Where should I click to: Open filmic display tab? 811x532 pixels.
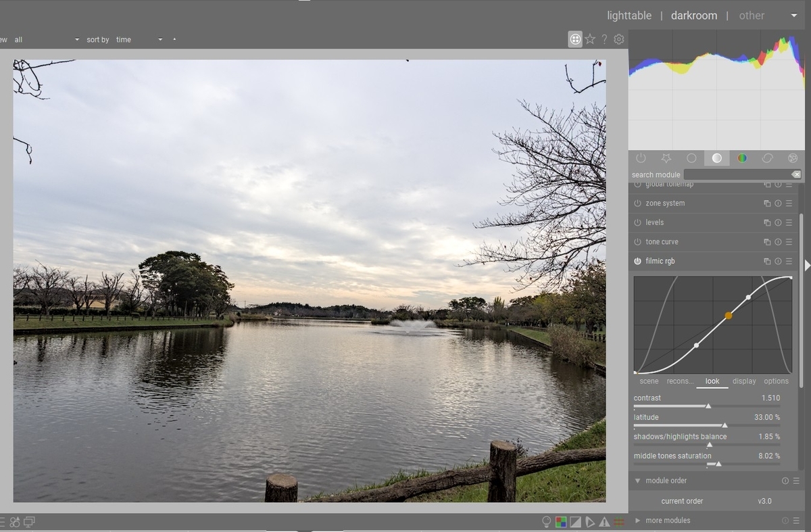[744, 381]
